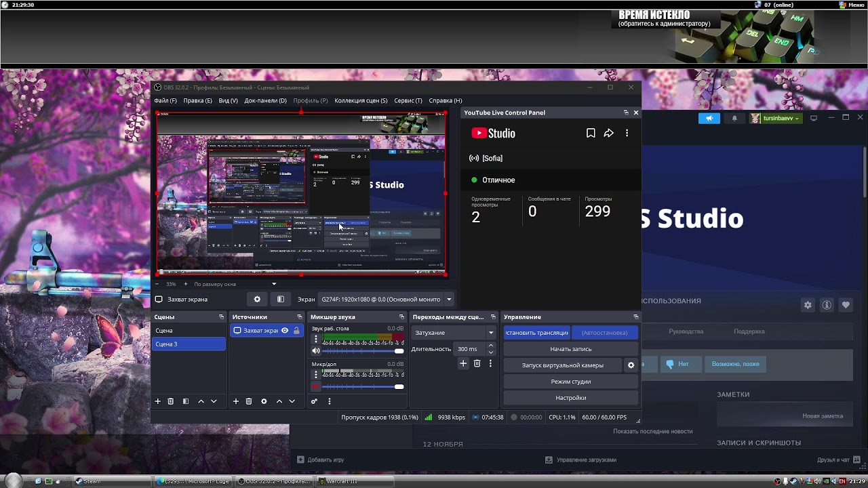Viewport: 868px width, 488px height.
Task: Decrease Длительность with down stepper
Action: tap(491, 352)
